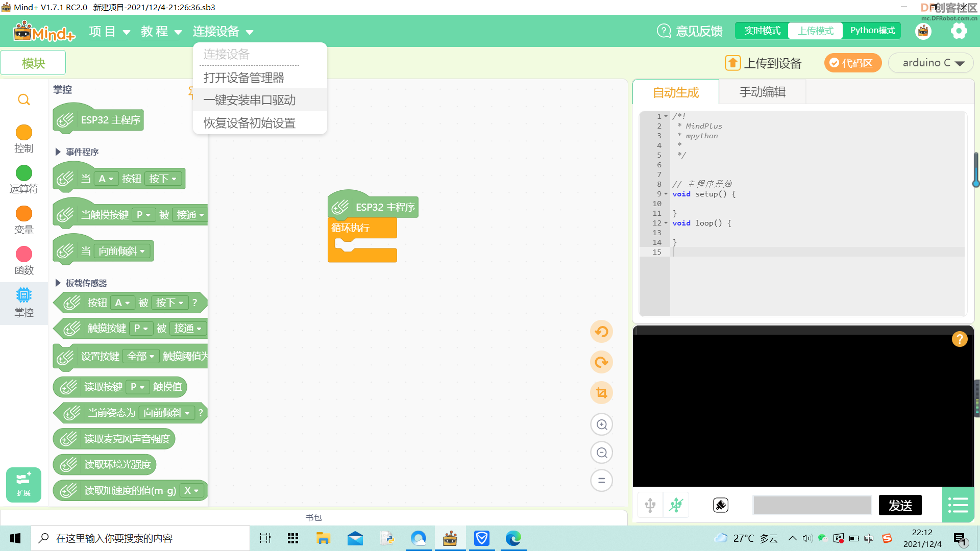Click 上传到设备 upload button text
Screen dimensions: 980x551
tap(773, 63)
